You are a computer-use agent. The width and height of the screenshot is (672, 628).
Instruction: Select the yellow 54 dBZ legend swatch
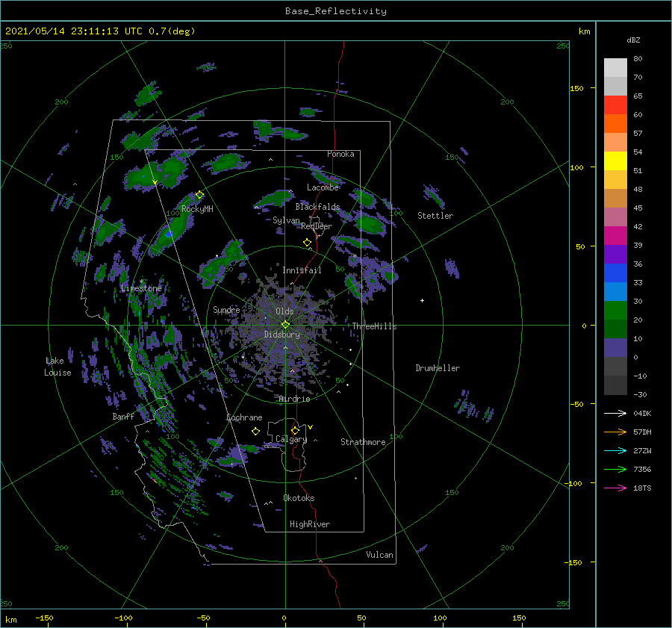pyautogui.click(x=615, y=161)
